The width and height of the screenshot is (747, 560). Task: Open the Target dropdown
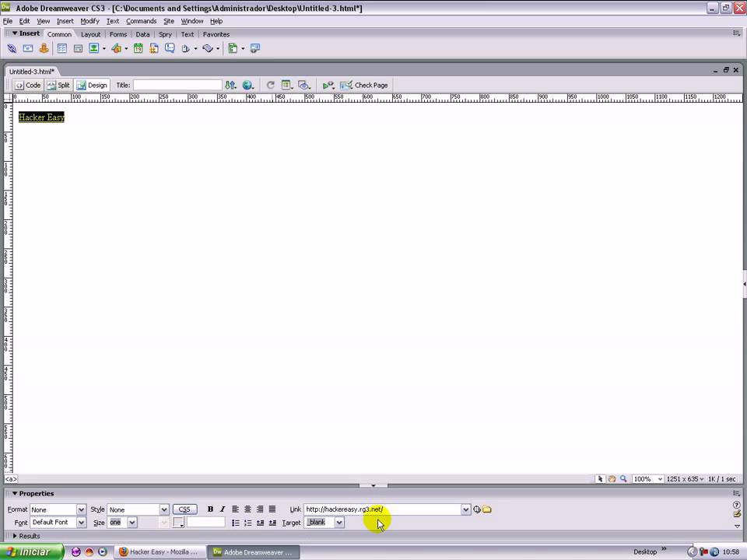pos(338,523)
